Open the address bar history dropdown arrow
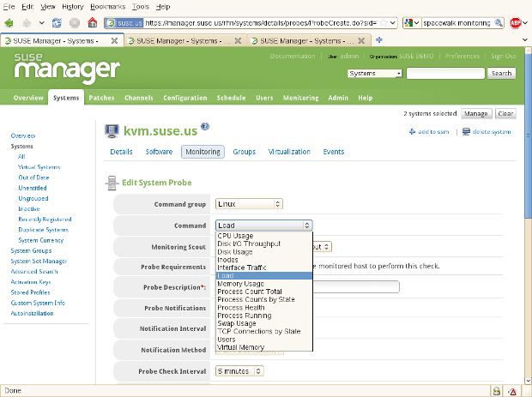This screenshot has height=397, width=532. click(x=392, y=23)
